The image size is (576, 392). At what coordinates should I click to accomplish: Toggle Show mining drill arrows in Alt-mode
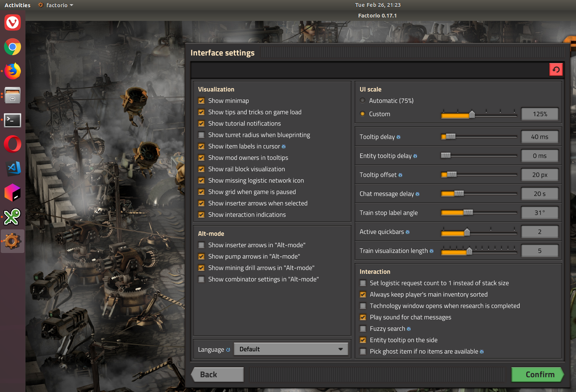coord(202,268)
